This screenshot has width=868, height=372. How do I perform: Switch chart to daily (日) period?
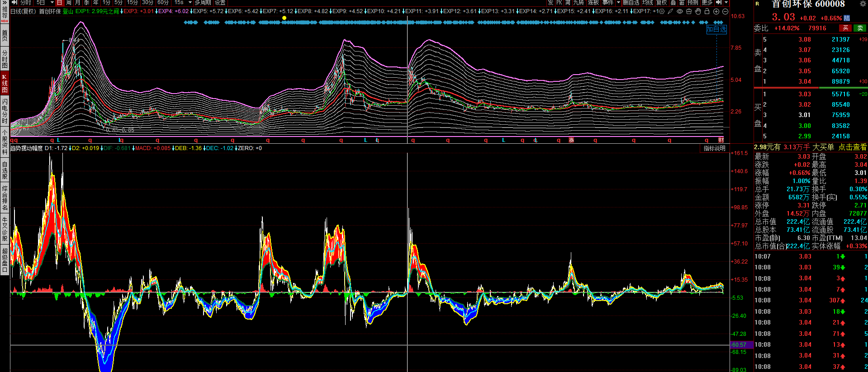tap(59, 3)
